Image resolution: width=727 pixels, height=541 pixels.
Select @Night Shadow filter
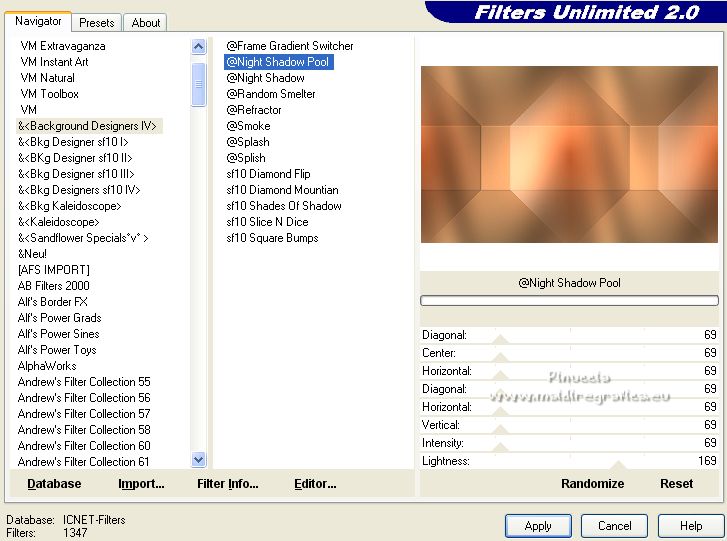265,78
